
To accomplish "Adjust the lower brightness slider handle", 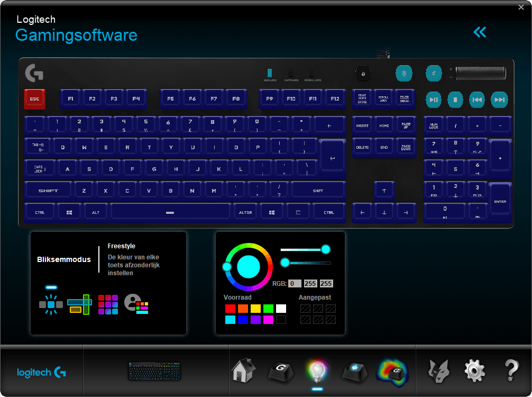I will tap(285, 263).
